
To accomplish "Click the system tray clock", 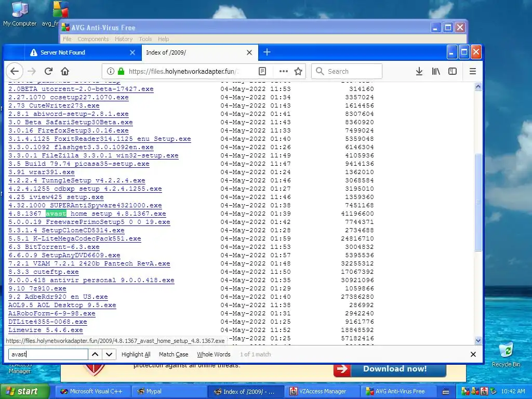I will 513,391.
